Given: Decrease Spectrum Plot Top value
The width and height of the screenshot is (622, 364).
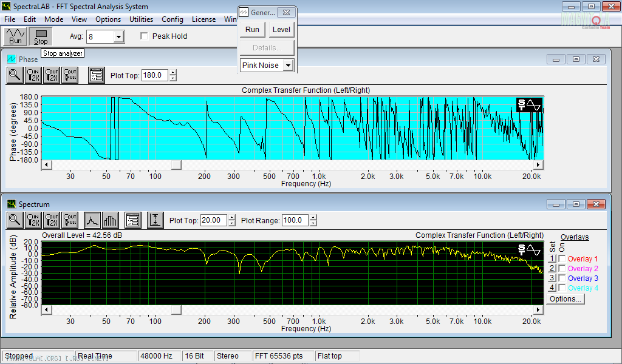Looking at the screenshot, I should click(x=231, y=223).
